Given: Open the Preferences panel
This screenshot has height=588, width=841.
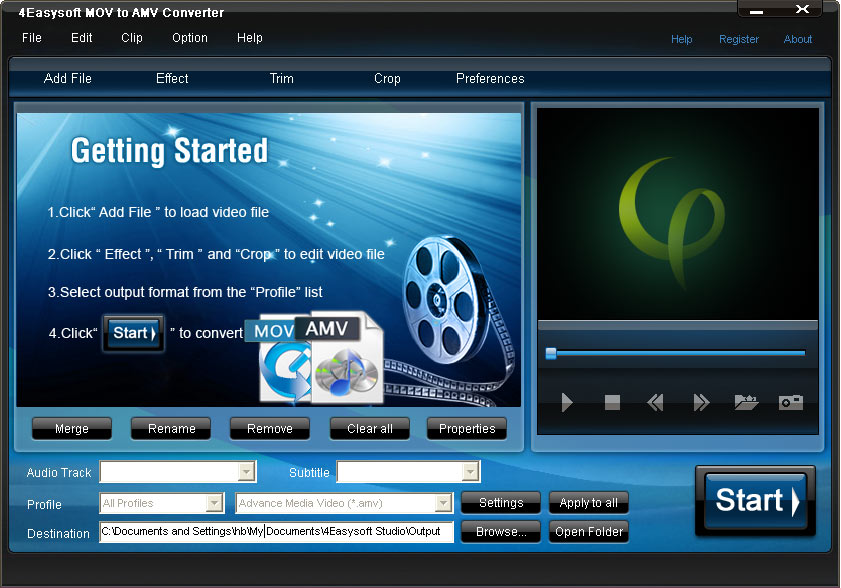Looking at the screenshot, I should click(x=489, y=78).
